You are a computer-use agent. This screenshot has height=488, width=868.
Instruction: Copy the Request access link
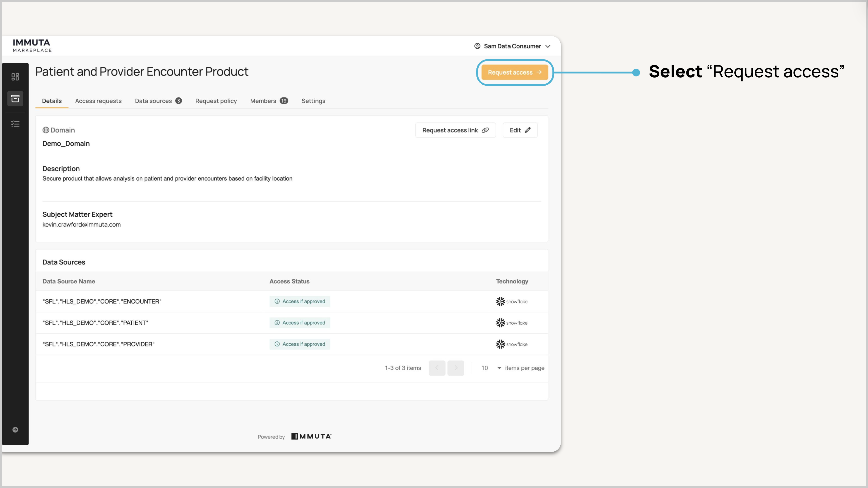pyautogui.click(x=455, y=130)
